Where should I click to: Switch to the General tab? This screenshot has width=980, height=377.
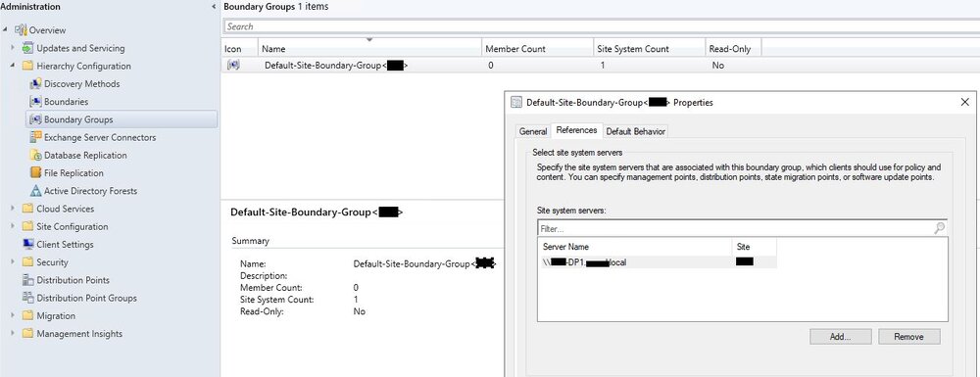[x=533, y=131]
